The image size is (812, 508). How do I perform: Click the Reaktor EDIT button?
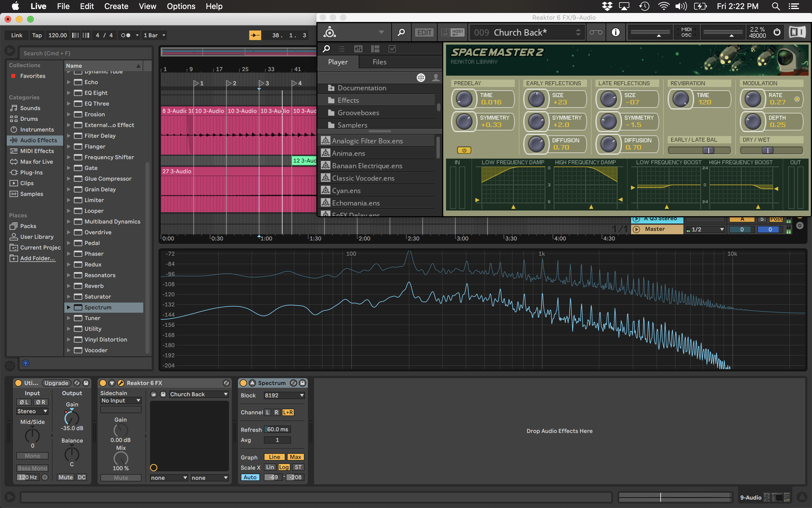point(424,32)
